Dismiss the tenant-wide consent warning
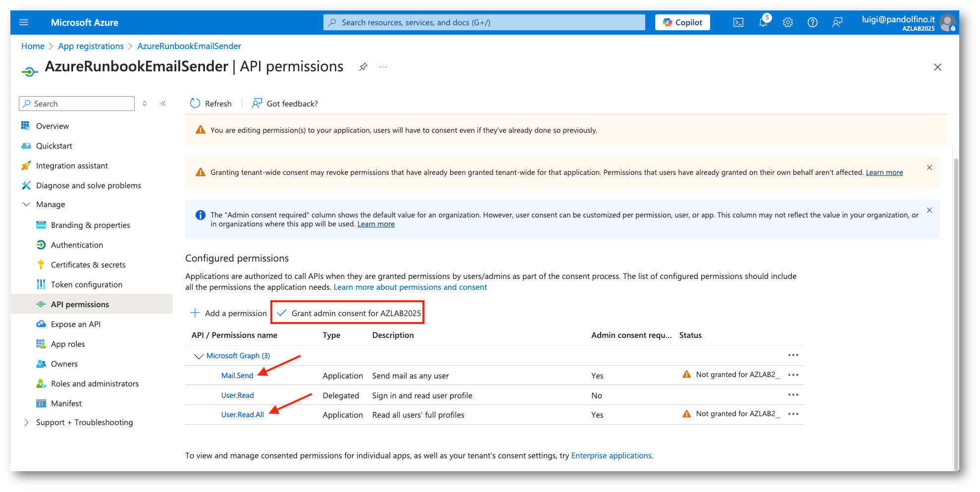The image size is (980, 492). (929, 167)
